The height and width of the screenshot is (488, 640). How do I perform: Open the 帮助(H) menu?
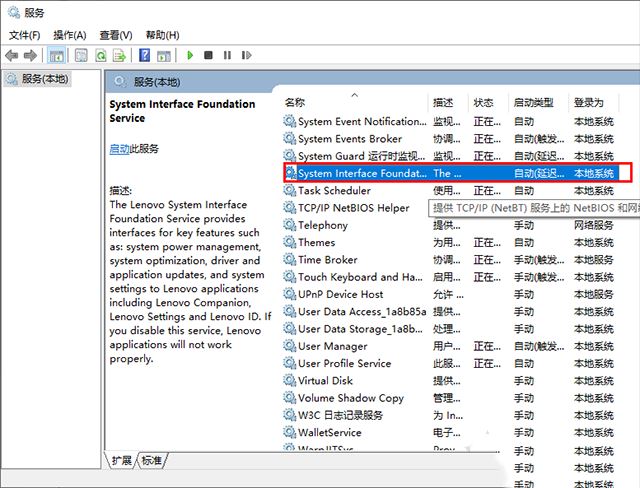162,35
